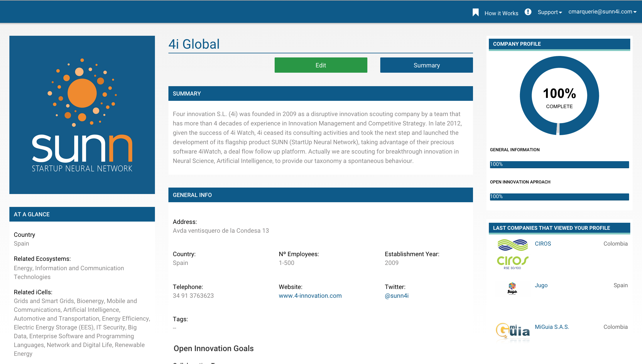This screenshot has height=364, width=642.
Task: Click the Open Innovation Aproach progress bar
Action: pyautogui.click(x=559, y=197)
